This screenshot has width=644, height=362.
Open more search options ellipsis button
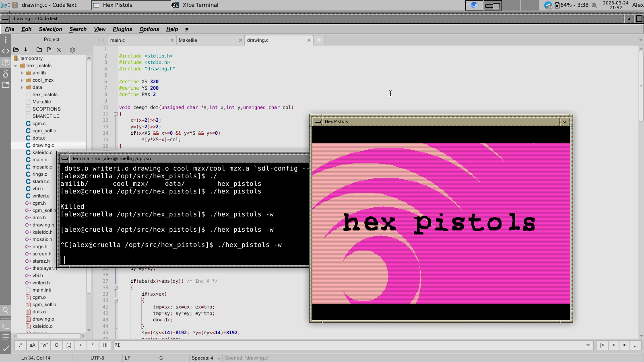[636, 345]
